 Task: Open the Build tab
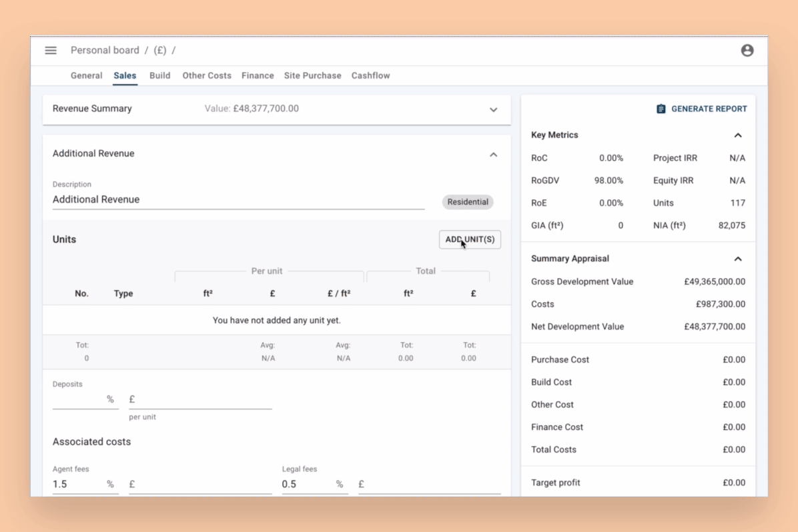pyautogui.click(x=160, y=75)
